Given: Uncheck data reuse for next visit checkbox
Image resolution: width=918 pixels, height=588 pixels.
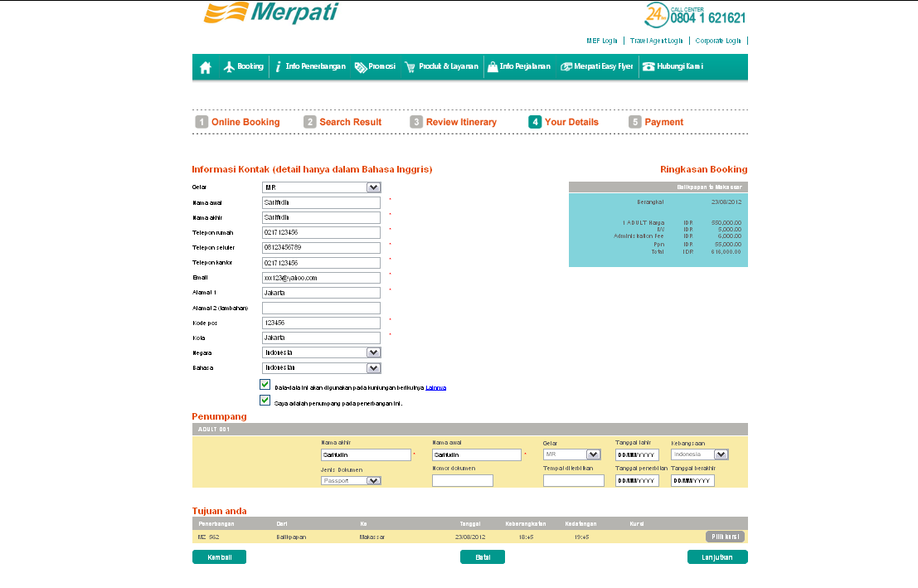Looking at the screenshot, I should 265,386.
